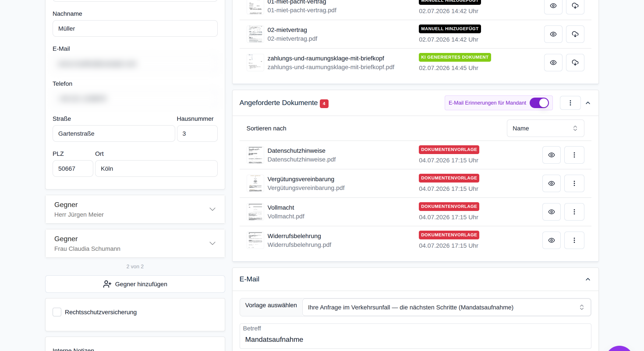Collapse the Angeforderte Dokumente section
The width and height of the screenshot is (644, 351).
click(x=588, y=103)
